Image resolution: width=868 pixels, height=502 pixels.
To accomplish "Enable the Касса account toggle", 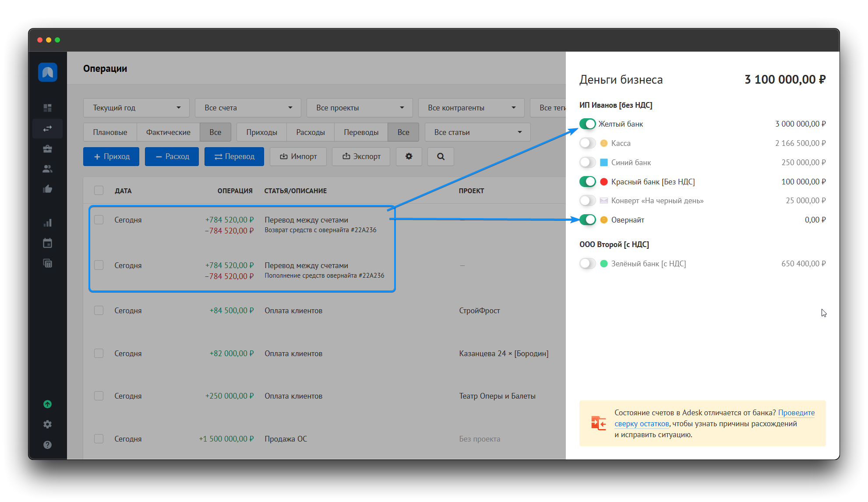I will pyautogui.click(x=587, y=143).
